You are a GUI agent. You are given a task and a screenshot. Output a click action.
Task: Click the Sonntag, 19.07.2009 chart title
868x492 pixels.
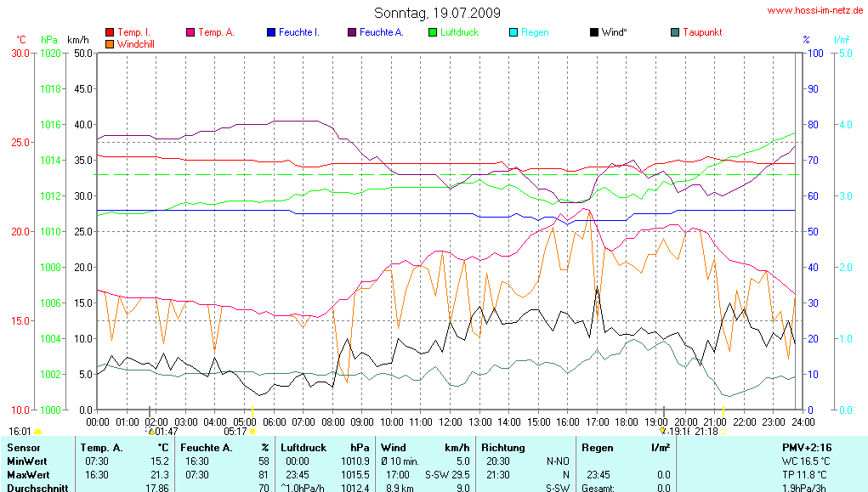pos(437,13)
